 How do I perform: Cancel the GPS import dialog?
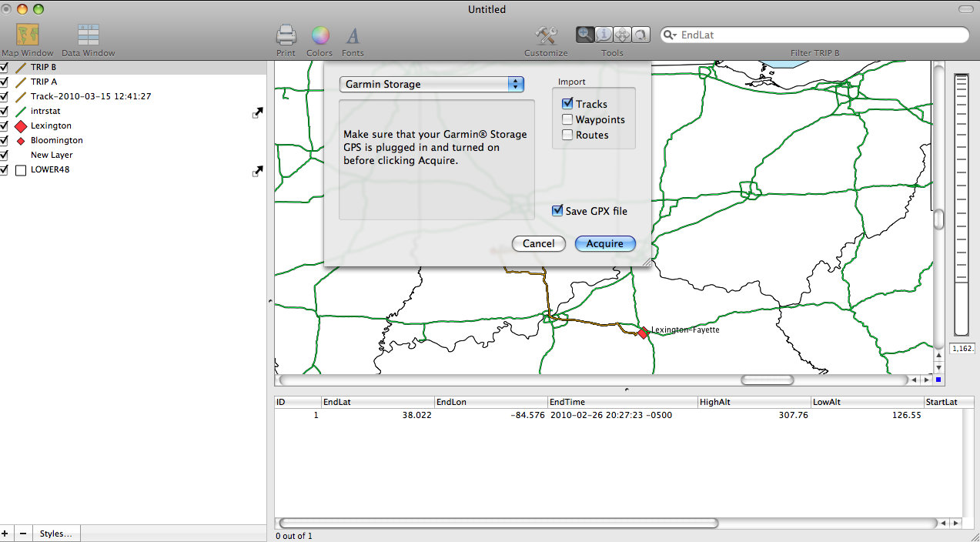click(x=538, y=243)
